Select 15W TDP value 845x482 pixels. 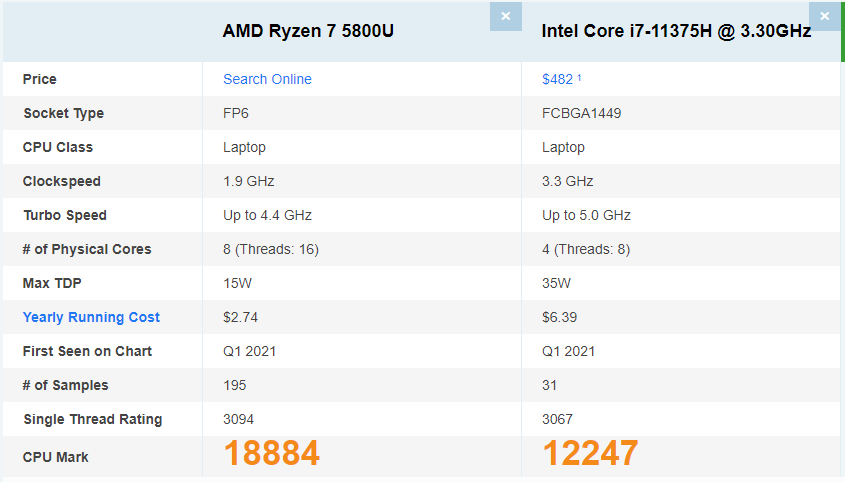(x=237, y=283)
